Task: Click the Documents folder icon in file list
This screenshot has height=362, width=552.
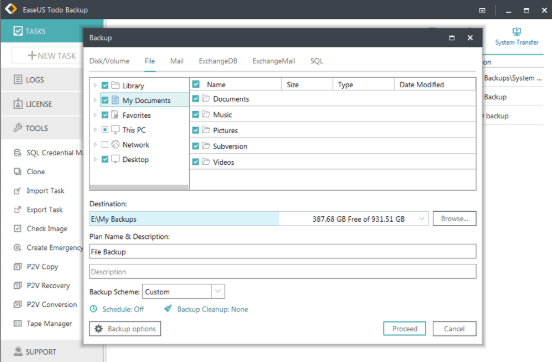Action: (x=206, y=99)
